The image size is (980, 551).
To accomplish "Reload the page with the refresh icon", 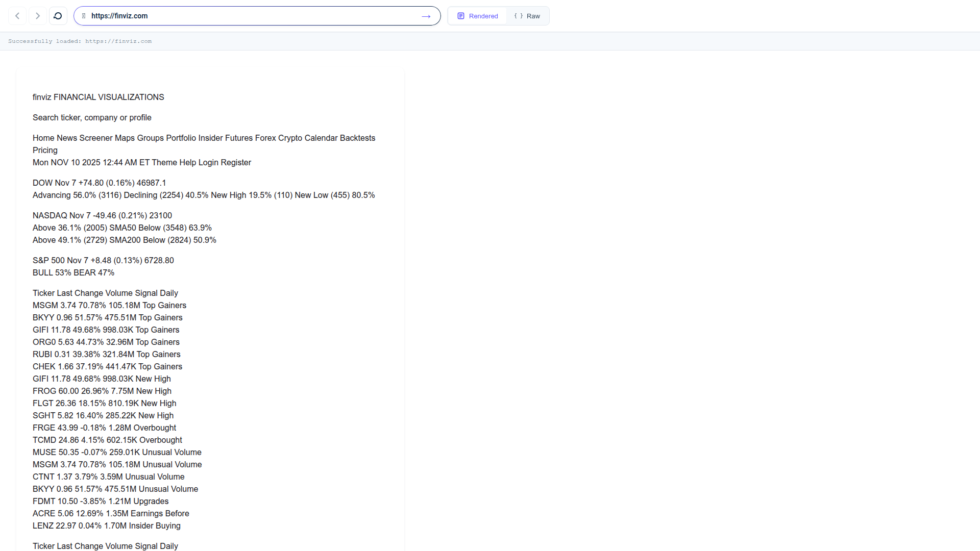I will (x=58, y=16).
